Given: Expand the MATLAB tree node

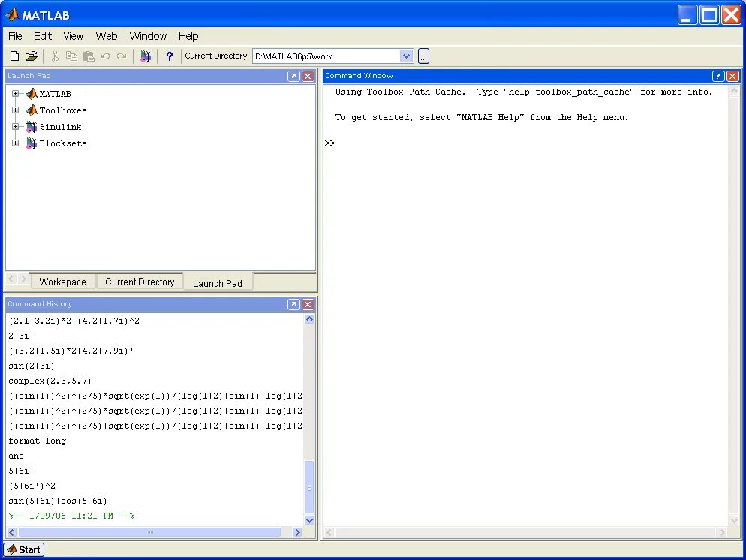Looking at the screenshot, I should click(15, 94).
